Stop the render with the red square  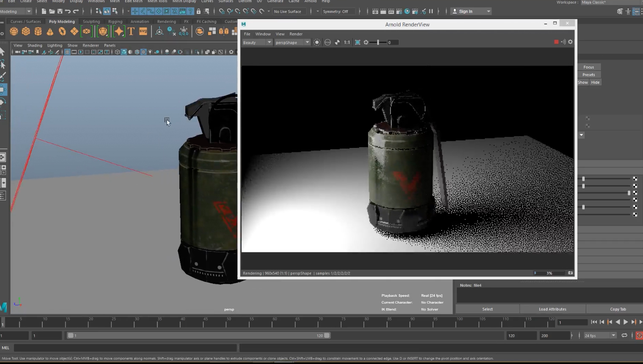pos(556,42)
